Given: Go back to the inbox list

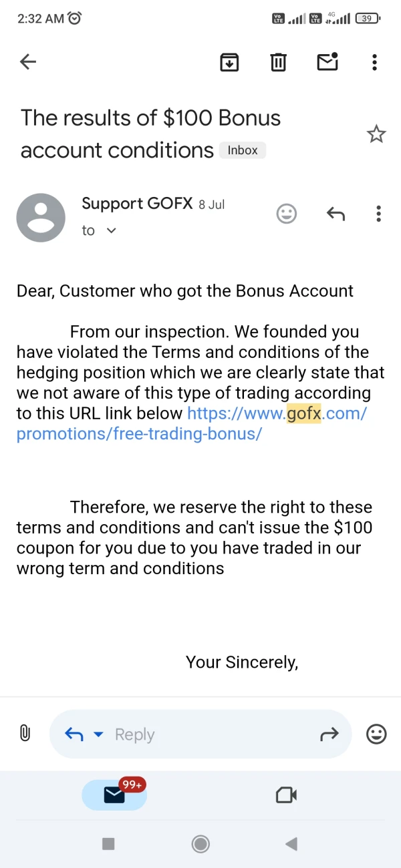Looking at the screenshot, I should [x=28, y=62].
